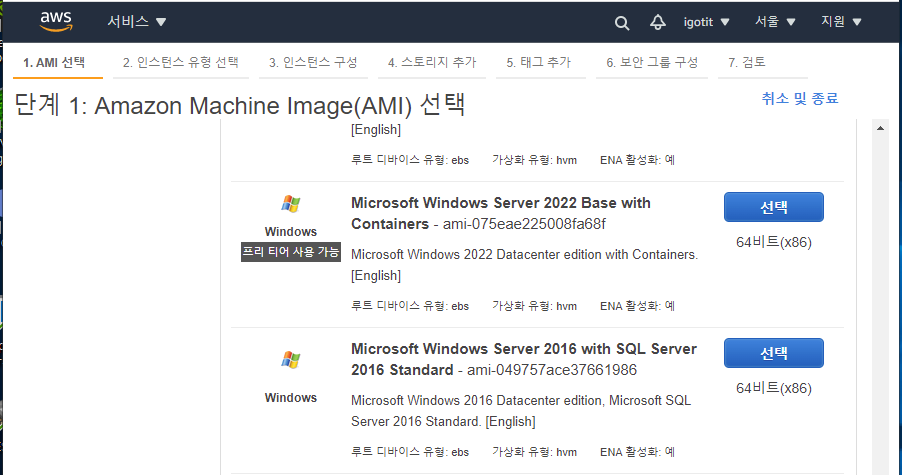Select Windows Server 2022 Base with Containers AMI
Screen dimensions: 902x475
coord(774,207)
